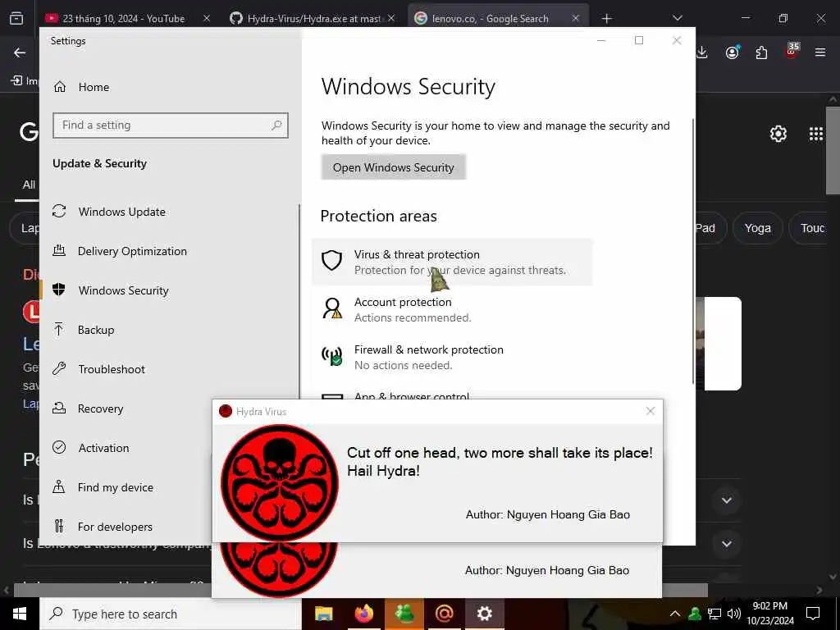Screen dimensions: 840x630
Task: Open the browser downloads panel
Action: [702, 52]
